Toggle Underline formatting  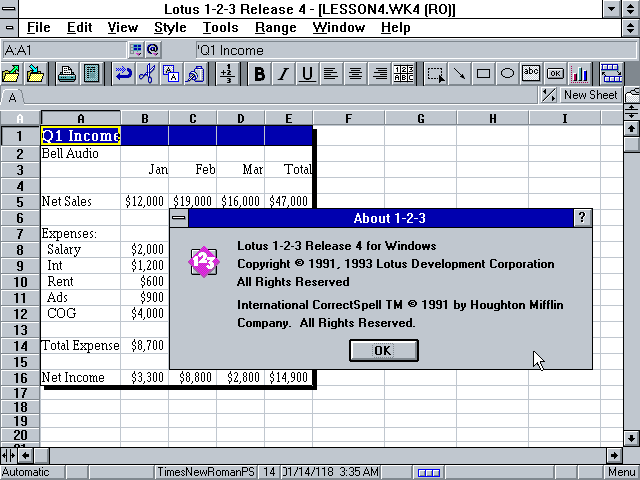pos(307,74)
